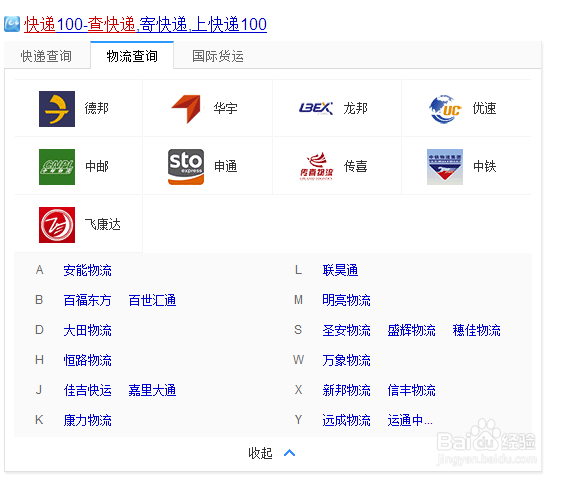Click the 安能物流 link

pos(88,270)
